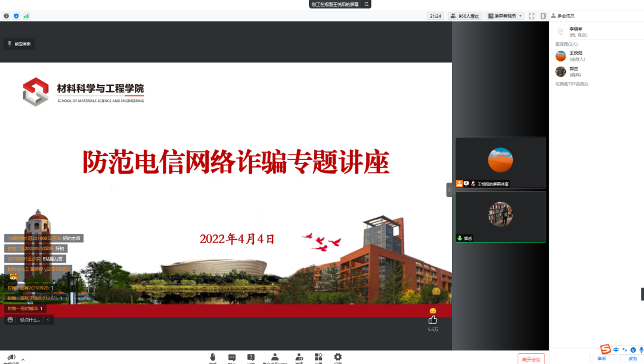Open the settings gear in meeting toolbar

(338, 357)
